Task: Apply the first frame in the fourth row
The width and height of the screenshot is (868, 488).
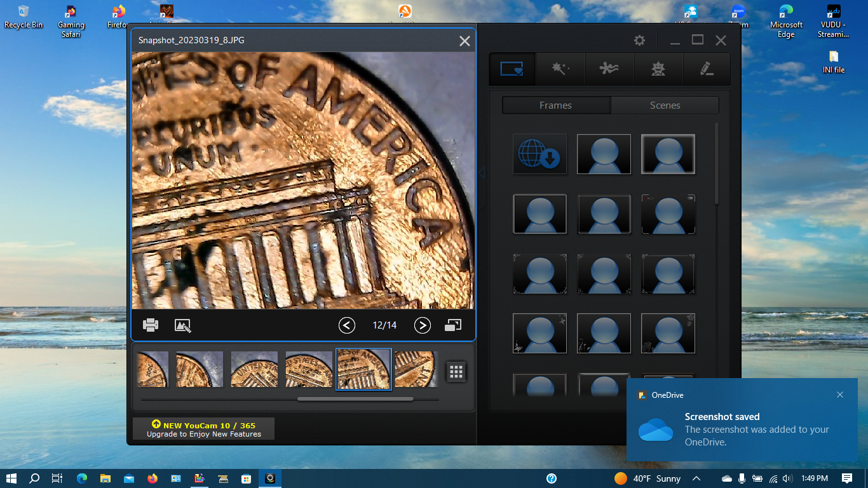Action: (539, 334)
